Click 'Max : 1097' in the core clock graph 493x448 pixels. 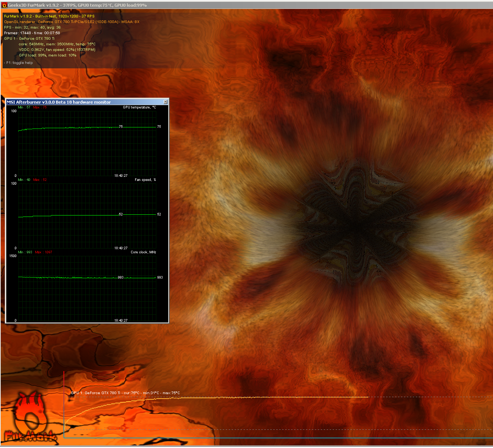click(x=43, y=252)
